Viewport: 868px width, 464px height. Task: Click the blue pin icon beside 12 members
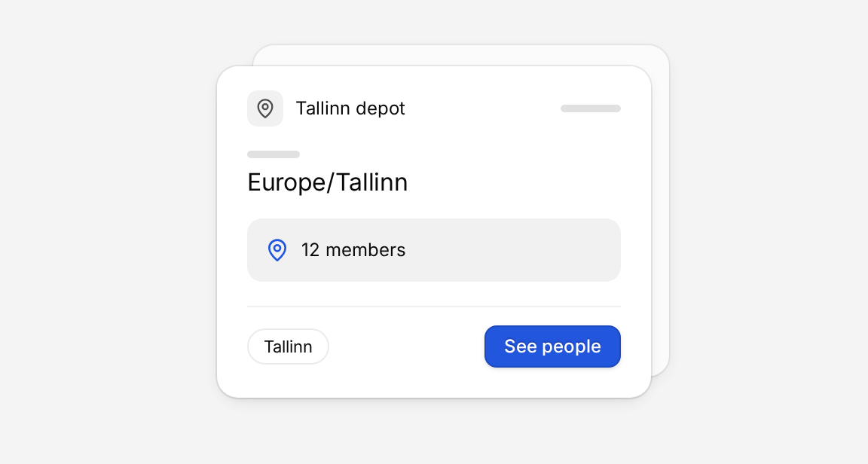(x=277, y=250)
